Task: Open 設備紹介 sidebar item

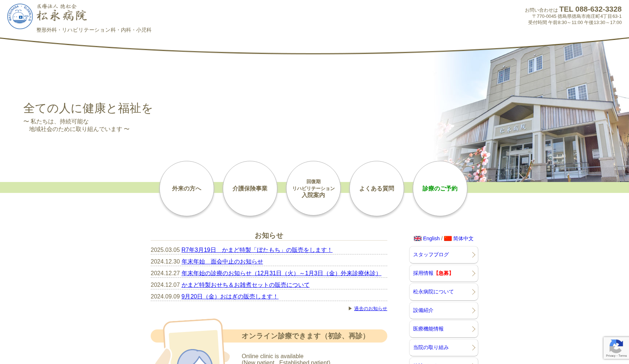Action: click(x=444, y=310)
